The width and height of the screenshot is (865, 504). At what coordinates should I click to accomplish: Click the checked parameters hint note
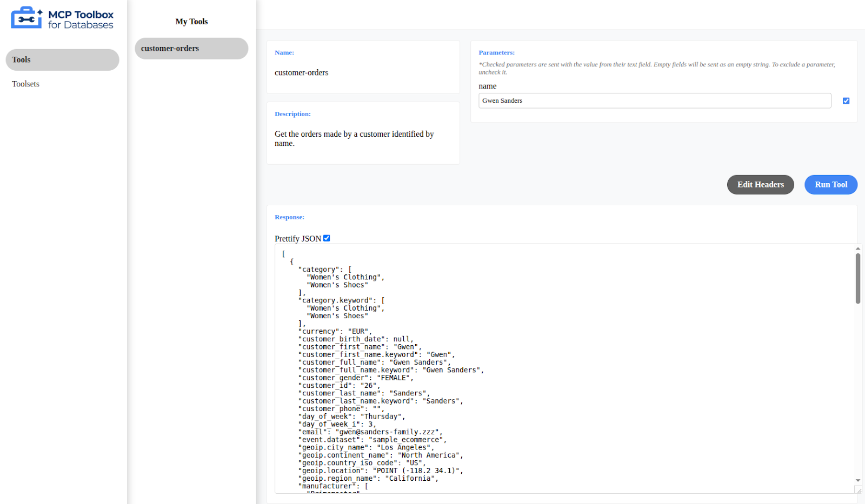tap(657, 68)
